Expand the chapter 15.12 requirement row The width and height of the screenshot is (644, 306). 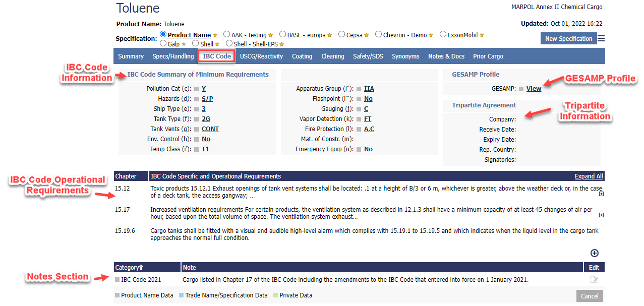(601, 194)
